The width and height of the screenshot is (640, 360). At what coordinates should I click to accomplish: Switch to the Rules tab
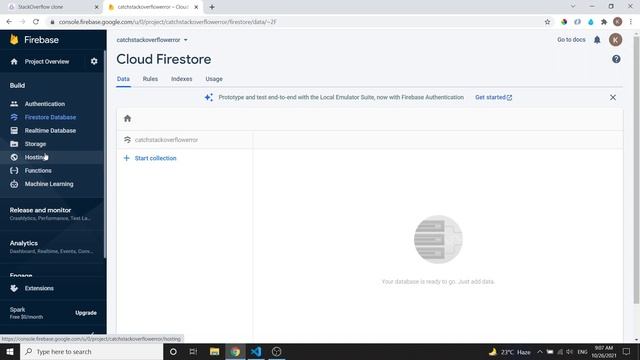tap(150, 79)
